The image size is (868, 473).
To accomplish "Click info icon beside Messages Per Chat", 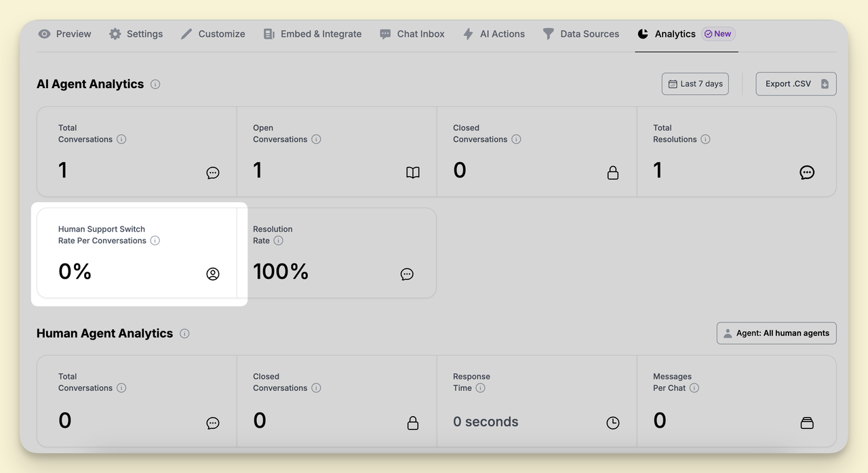I will pyautogui.click(x=694, y=388).
